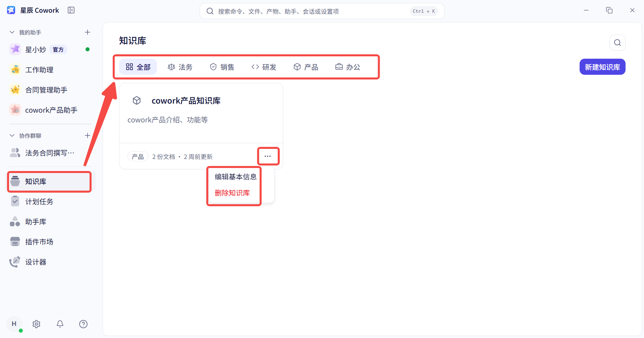Open 插件市场 page
644x338 pixels.
point(50,242)
